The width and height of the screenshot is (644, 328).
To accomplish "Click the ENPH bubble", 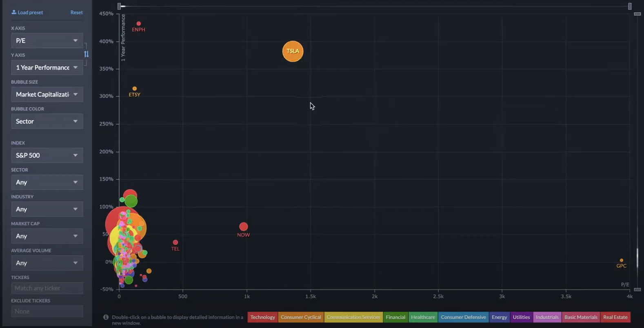I will coord(139,24).
